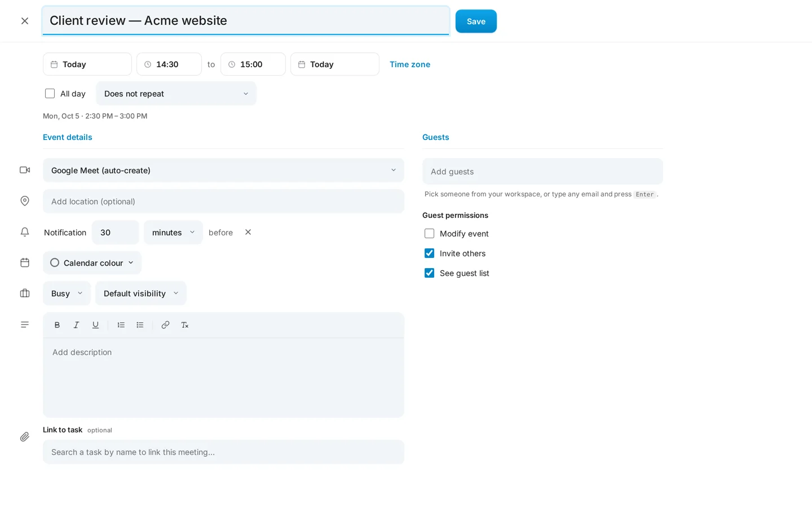Image resolution: width=812 pixels, height=508 pixels.
Task: Insert a link in the description
Action: (x=165, y=325)
